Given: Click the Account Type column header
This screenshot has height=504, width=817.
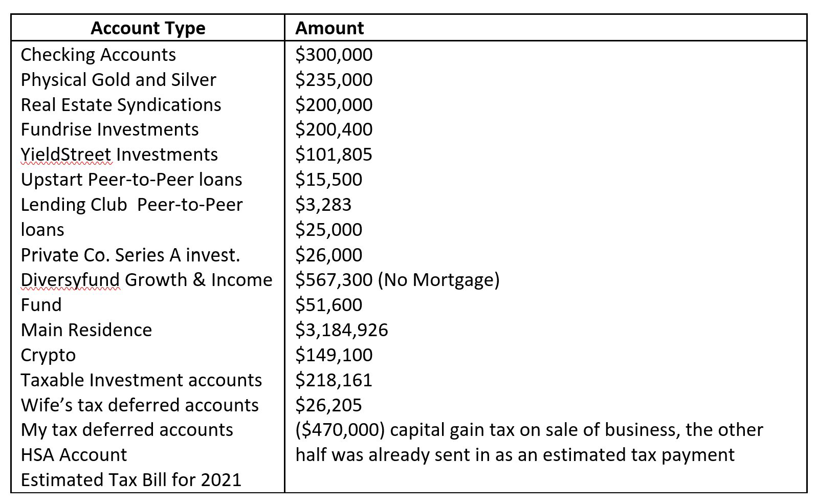Looking at the screenshot, I should coord(148,28).
